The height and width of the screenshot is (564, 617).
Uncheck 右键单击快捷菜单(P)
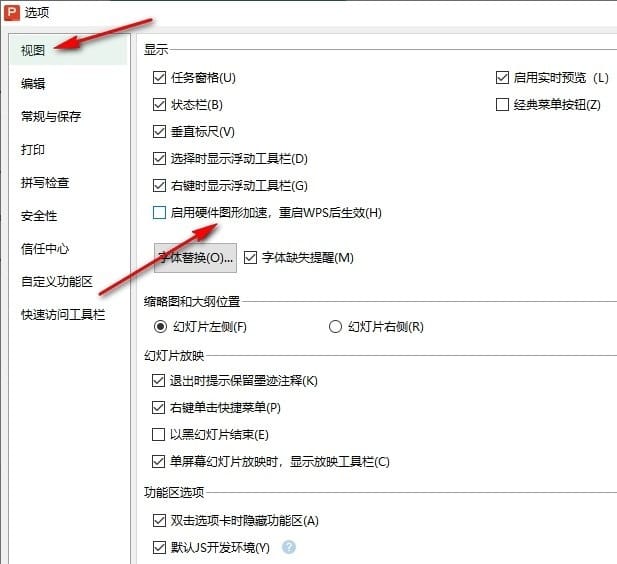point(158,407)
